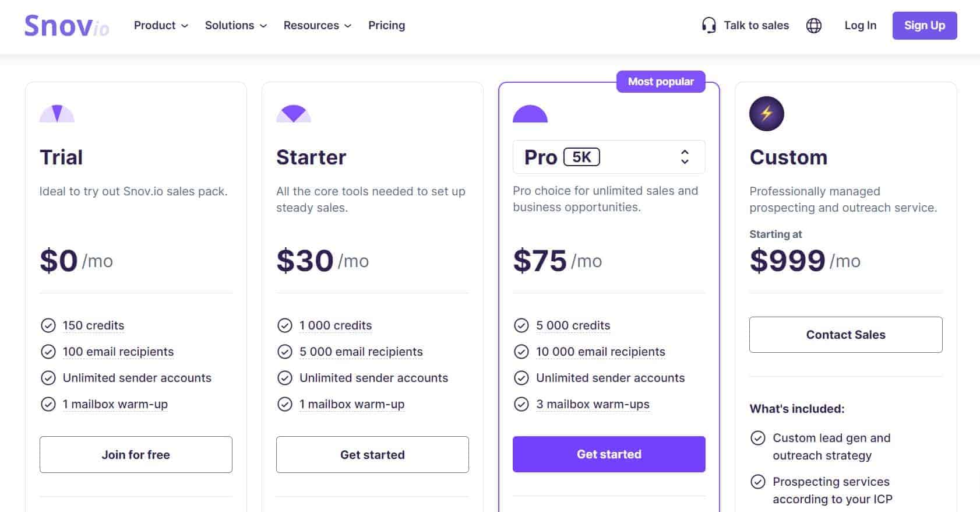
Task: Click the Contact Sales button
Action: 846,335
